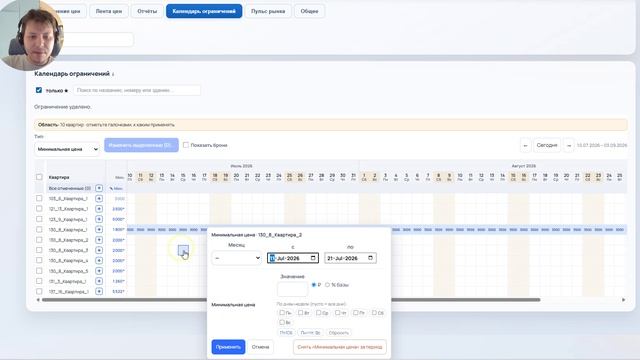Viewport: 640px width, 360px height.
Task: Click the right arrow of the horizontal scrollbar
Action: click(x=623, y=300)
